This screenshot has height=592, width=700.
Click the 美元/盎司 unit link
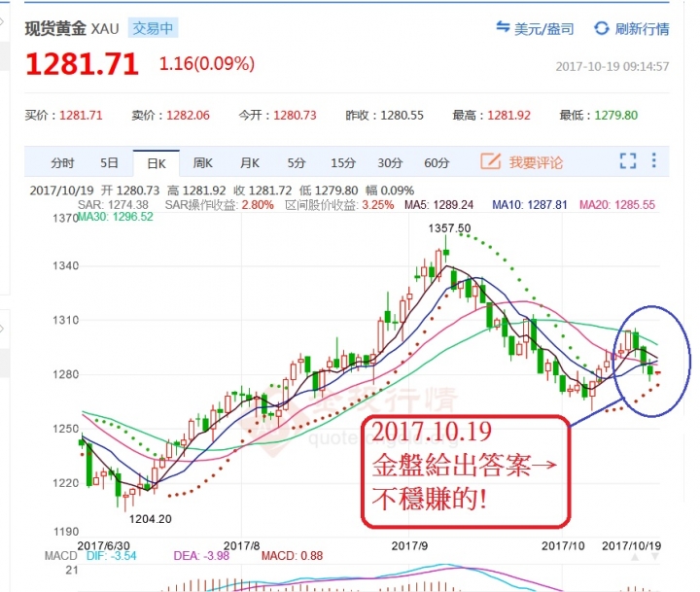pyautogui.click(x=543, y=29)
